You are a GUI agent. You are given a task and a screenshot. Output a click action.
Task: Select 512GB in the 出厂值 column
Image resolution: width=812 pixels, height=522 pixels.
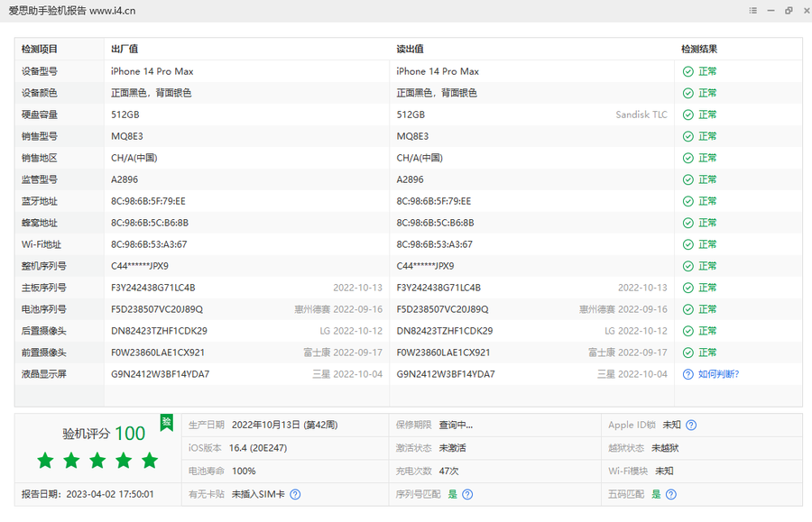point(125,114)
